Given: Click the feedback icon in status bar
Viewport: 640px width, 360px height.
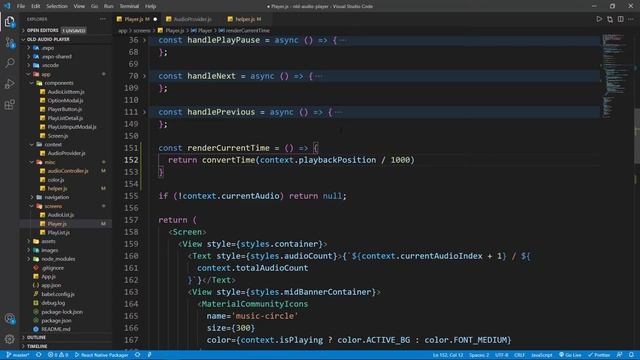Looking at the screenshot, I should coord(620,355).
